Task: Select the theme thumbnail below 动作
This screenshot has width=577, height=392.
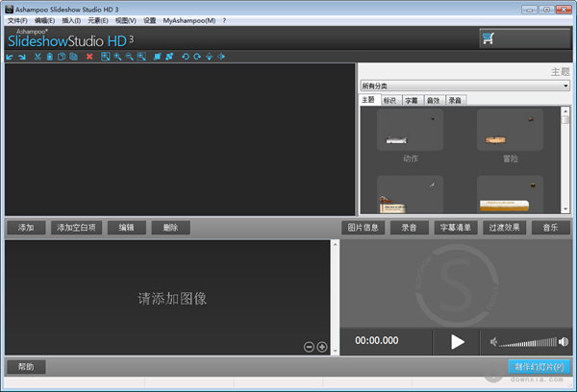Action: coord(410,194)
